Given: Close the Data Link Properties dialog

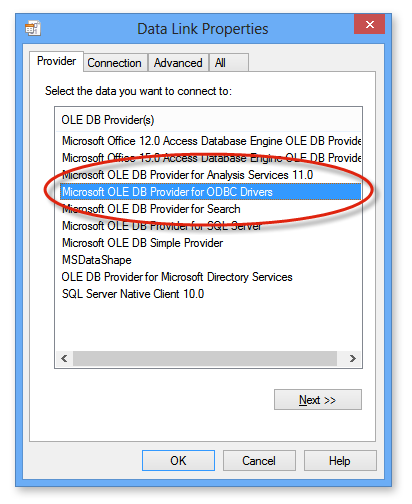Looking at the screenshot, I should coord(369,24).
